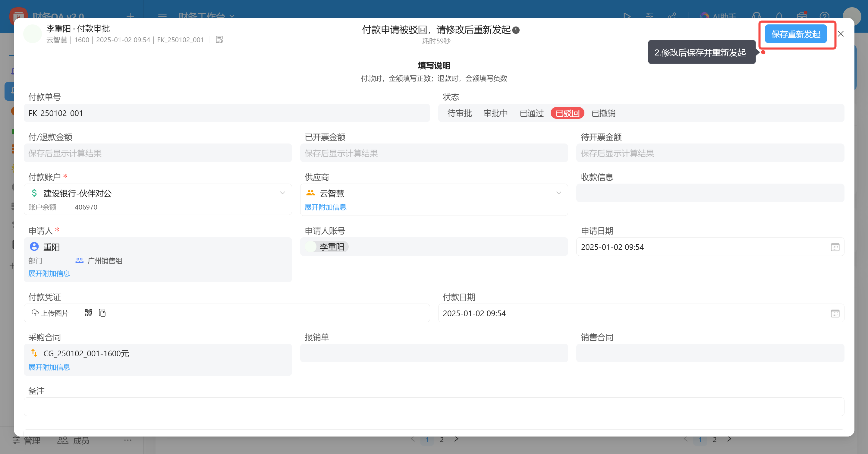Click the empty 销售合同 field
This screenshot has height=454, width=868.
[x=710, y=353]
